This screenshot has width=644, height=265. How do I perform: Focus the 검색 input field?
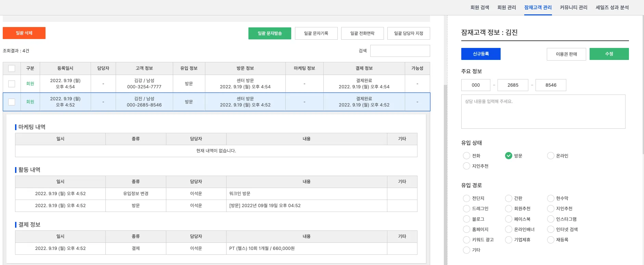(400, 51)
